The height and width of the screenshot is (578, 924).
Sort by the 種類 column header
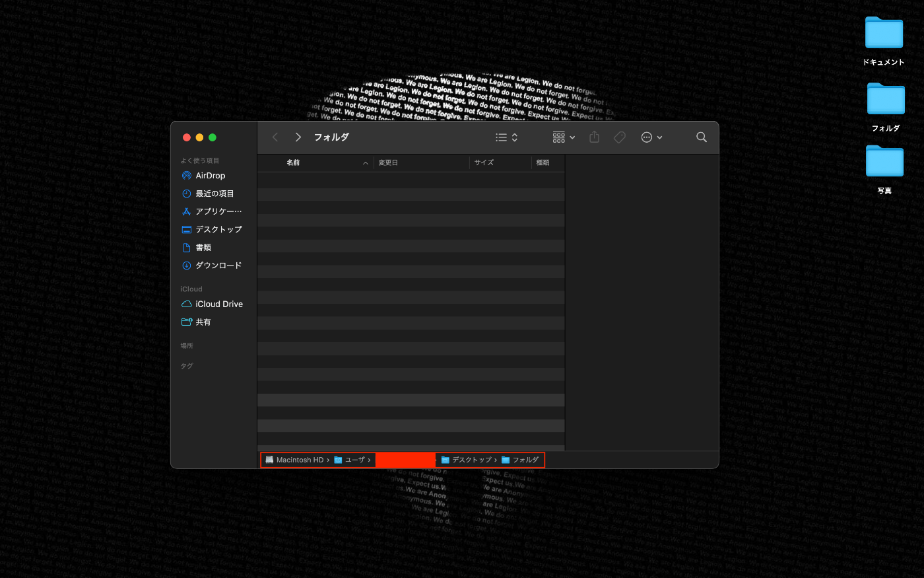point(543,163)
